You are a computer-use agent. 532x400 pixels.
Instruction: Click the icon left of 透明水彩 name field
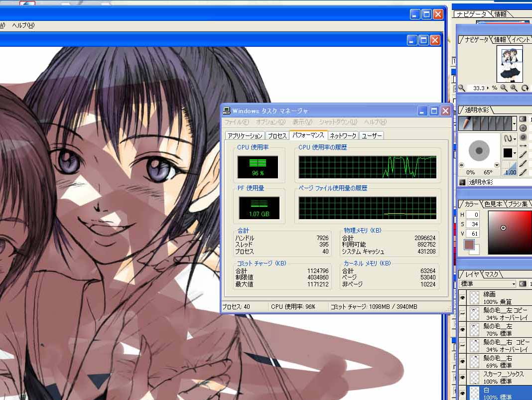click(x=462, y=182)
